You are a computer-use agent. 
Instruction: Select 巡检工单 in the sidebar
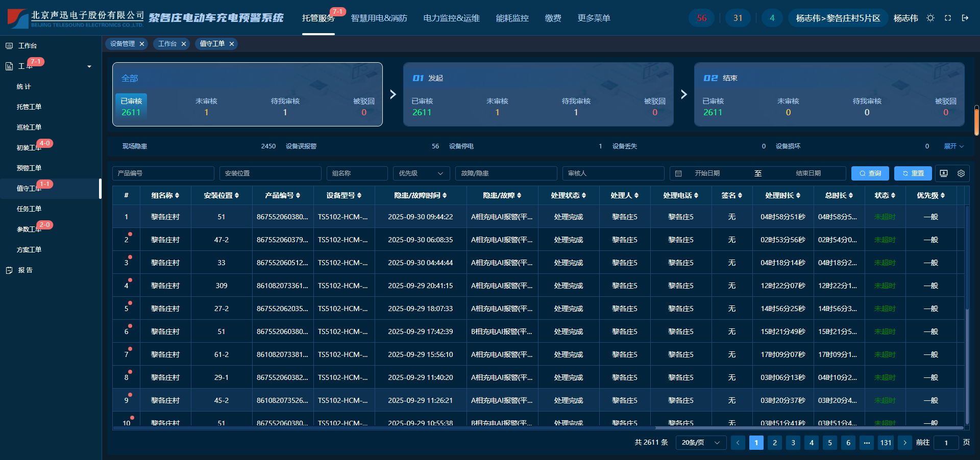pyautogui.click(x=29, y=127)
